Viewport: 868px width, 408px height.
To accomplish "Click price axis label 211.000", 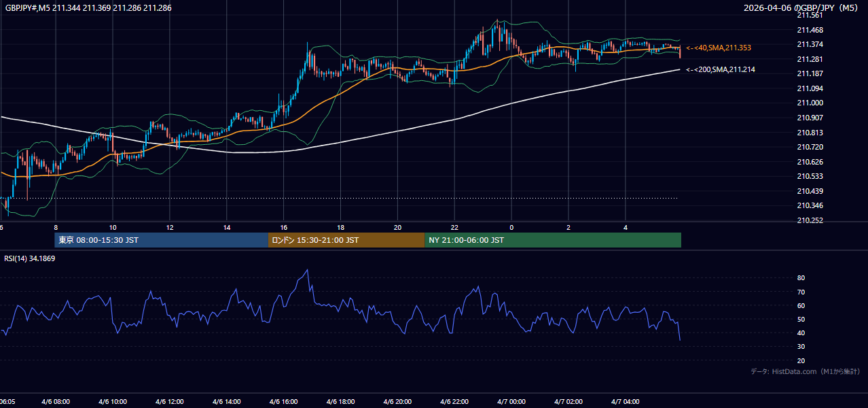I will pyautogui.click(x=810, y=103).
